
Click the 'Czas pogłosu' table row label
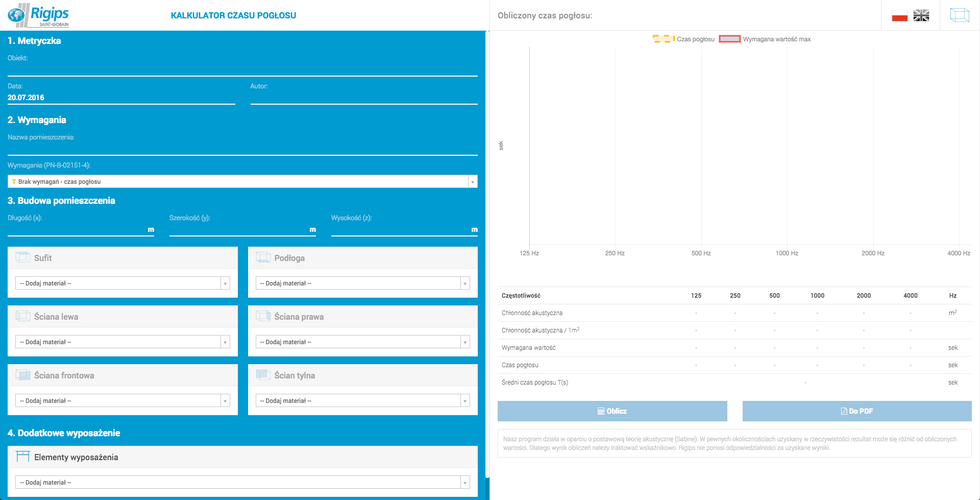coord(520,365)
